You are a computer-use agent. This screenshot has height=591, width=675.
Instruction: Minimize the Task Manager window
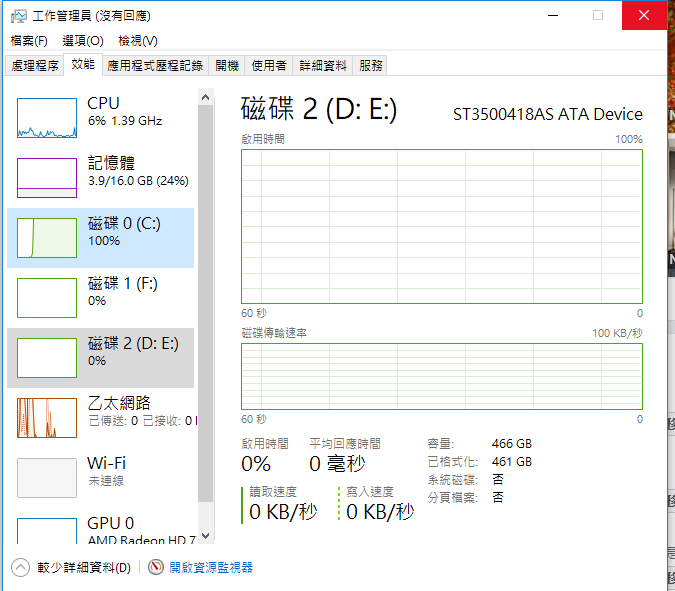pos(553,15)
